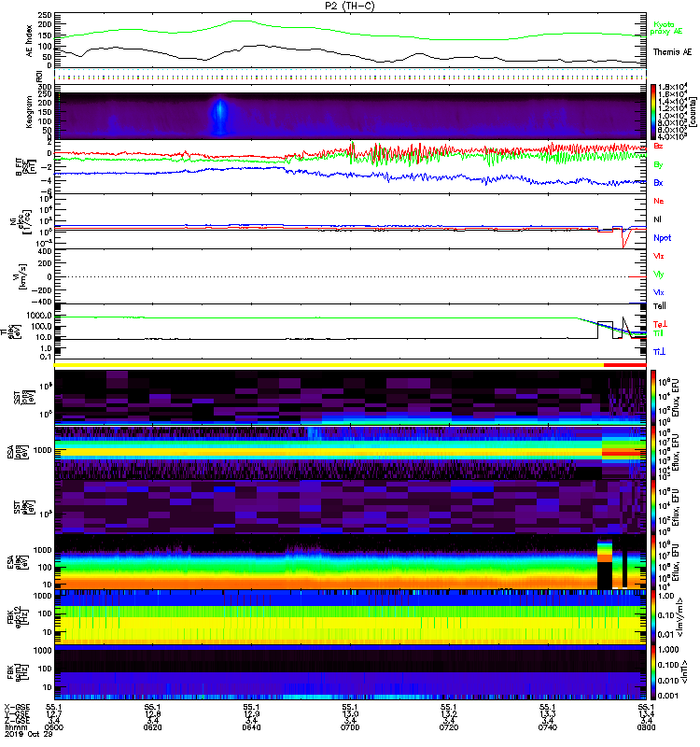700x747 pixels.
Task: Click the Y-GSE value "12.7"
Action: click(x=54, y=714)
